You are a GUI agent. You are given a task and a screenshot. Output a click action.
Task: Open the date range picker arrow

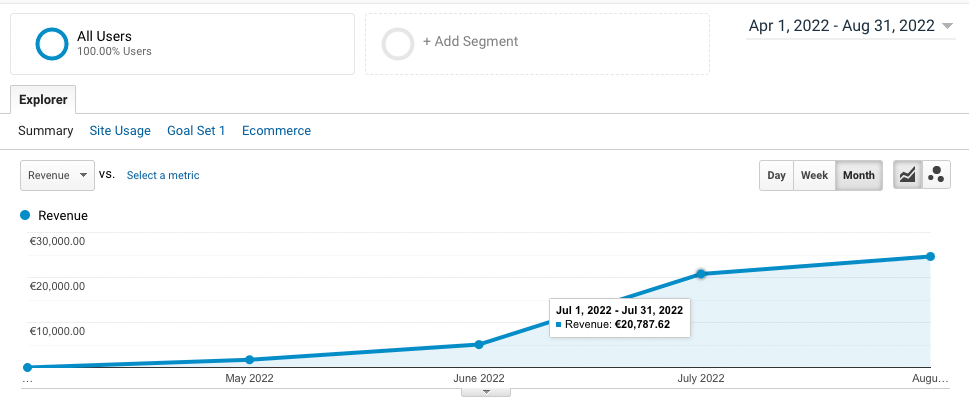948,26
